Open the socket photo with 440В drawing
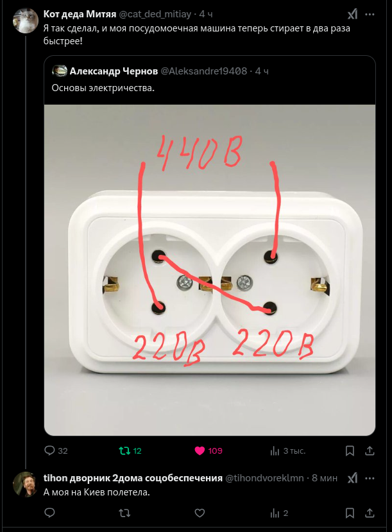The height and width of the screenshot is (532, 392). [210, 270]
